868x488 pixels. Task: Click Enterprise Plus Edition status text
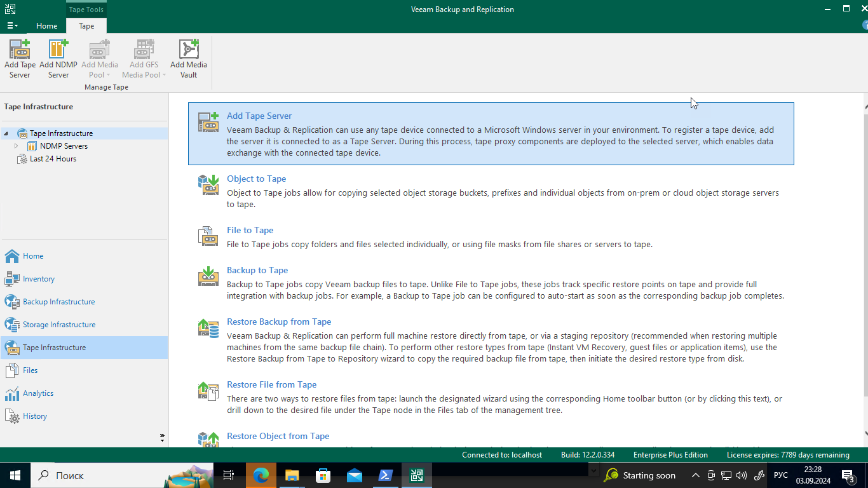click(670, 455)
